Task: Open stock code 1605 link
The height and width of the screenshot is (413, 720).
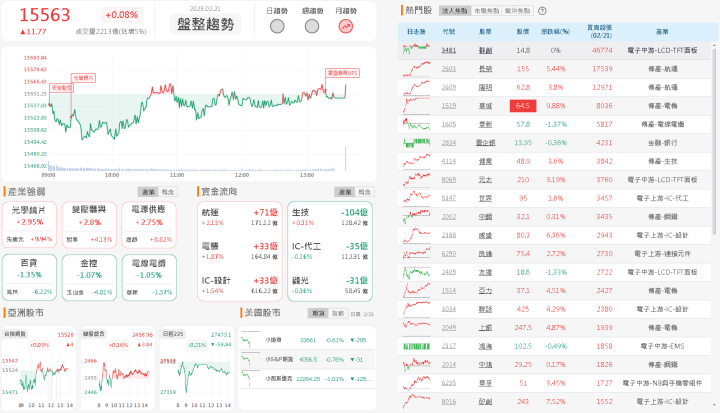Action: (449, 124)
